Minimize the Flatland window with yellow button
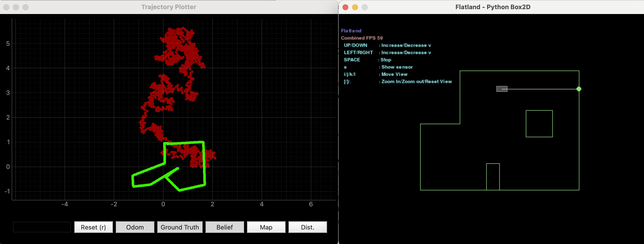The image size is (644, 244). (x=355, y=7)
